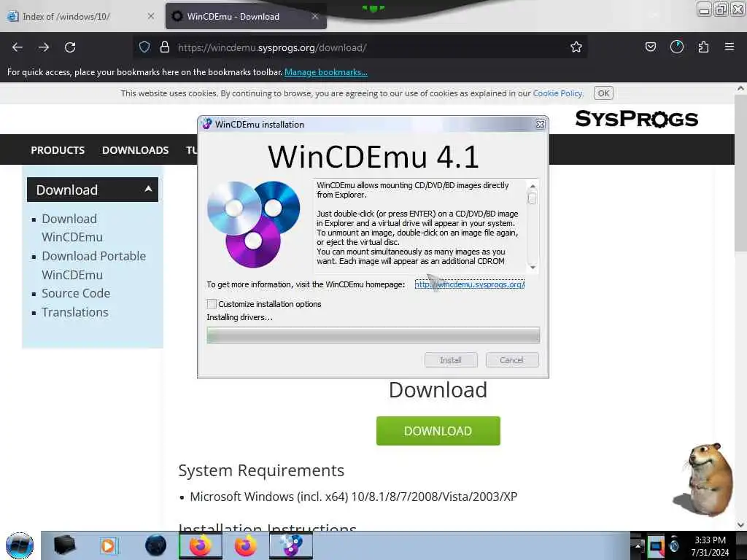Open the extensions puzzle icon
Screen dimensions: 747x560
coord(703,47)
